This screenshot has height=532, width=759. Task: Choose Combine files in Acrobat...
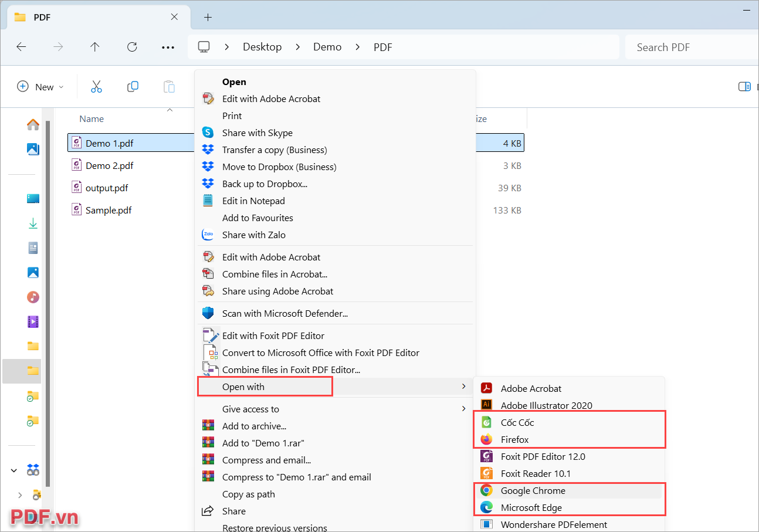(335, 274)
